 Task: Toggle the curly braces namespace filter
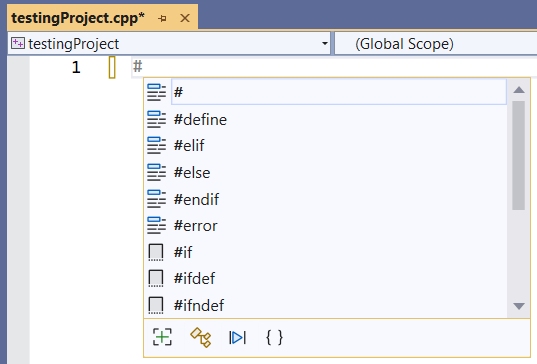click(x=274, y=337)
